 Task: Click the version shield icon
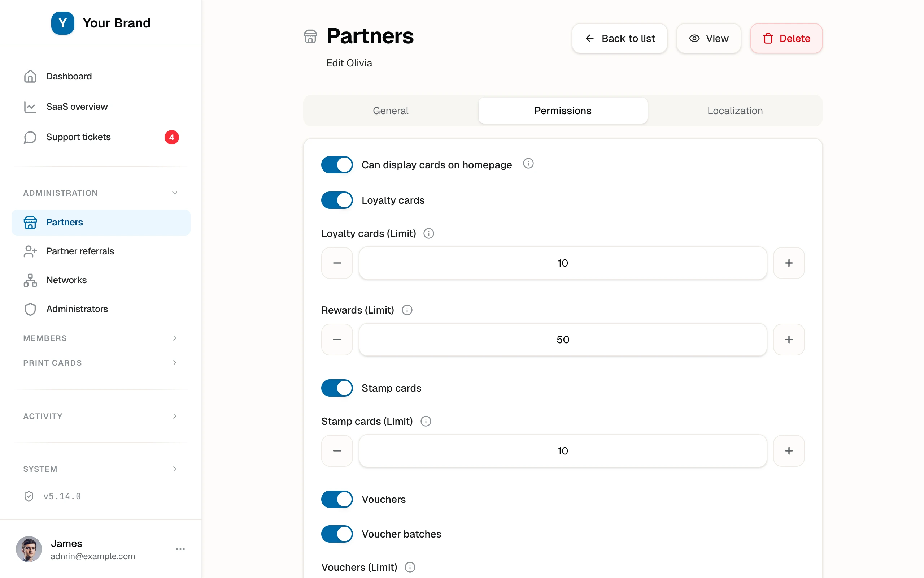click(29, 496)
